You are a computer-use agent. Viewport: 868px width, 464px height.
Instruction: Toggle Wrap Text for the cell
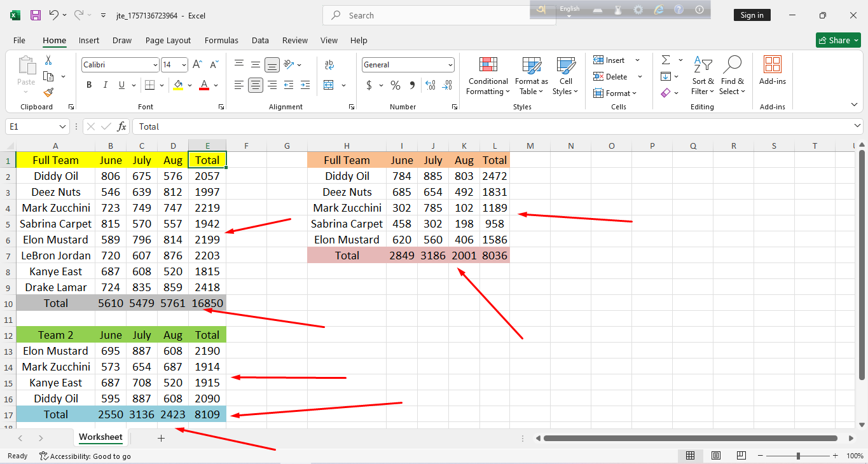tap(329, 65)
